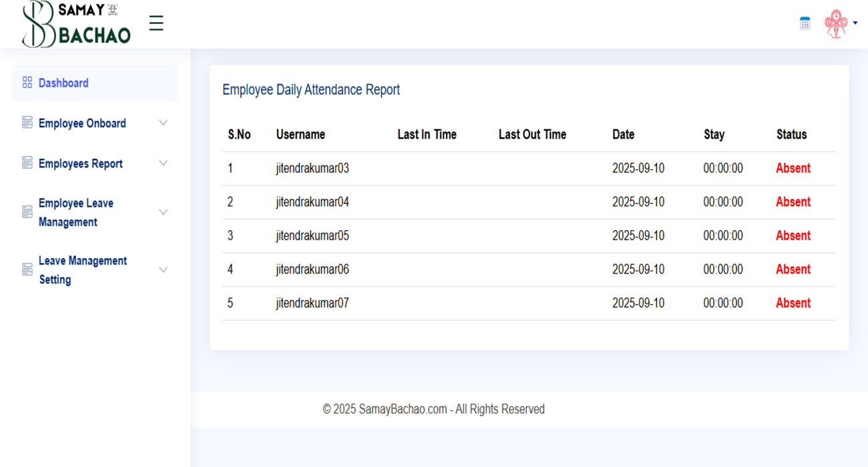Open the calendar icon in top bar
This screenshot has width=868, height=467.
click(804, 23)
